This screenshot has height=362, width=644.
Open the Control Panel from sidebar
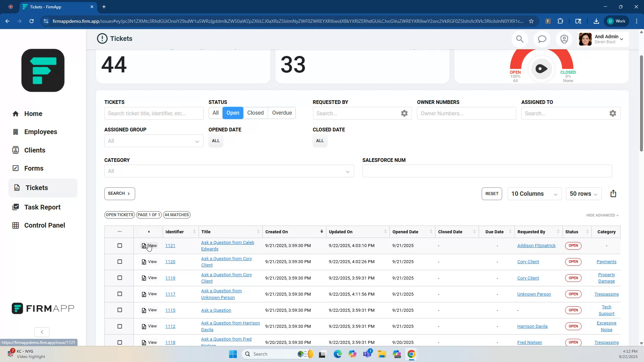[x=45, y=225]
